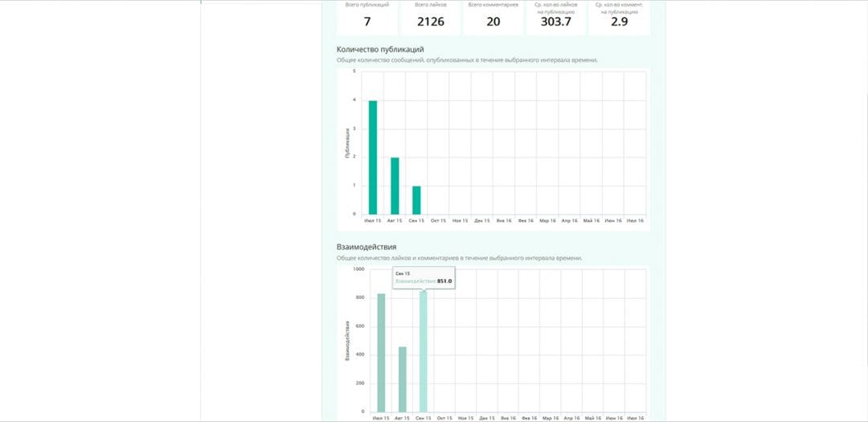Click the highlighted Сен 15 interactions bar
This screenshot has width=868, height=422.
[423, 354]
